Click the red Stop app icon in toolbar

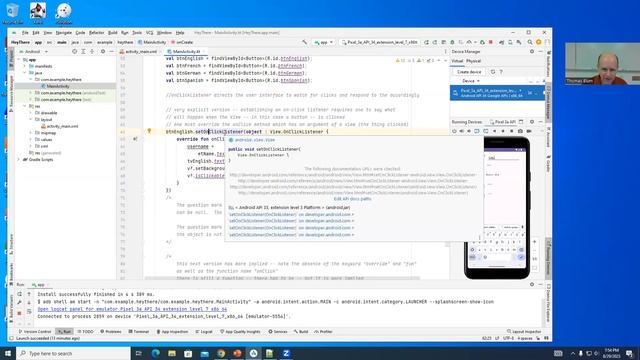click(x=491, y=42)
